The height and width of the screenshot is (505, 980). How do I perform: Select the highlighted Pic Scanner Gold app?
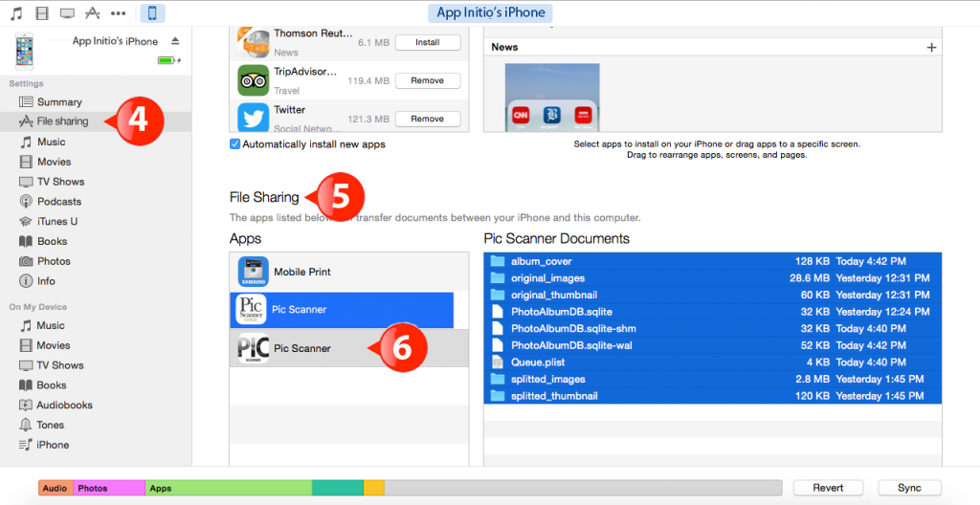click(342, 310)
